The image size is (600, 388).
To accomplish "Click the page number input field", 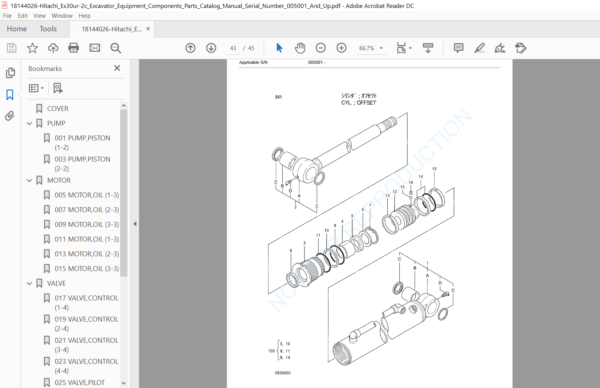I will point(233,48).
